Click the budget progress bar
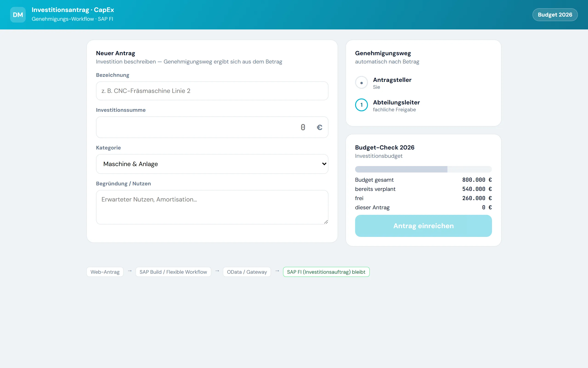The height and width of the screenshot is (368, 588). (423, 169)
